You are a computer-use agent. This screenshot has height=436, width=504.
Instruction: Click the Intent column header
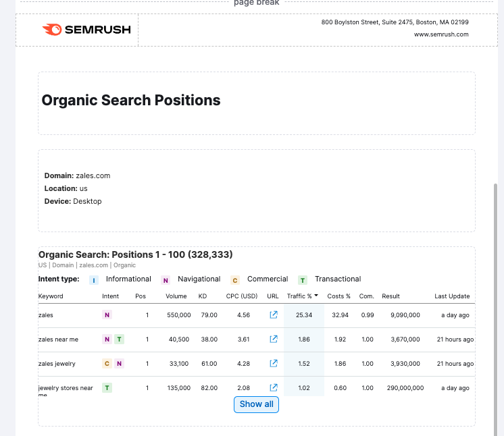coord(110,296)
